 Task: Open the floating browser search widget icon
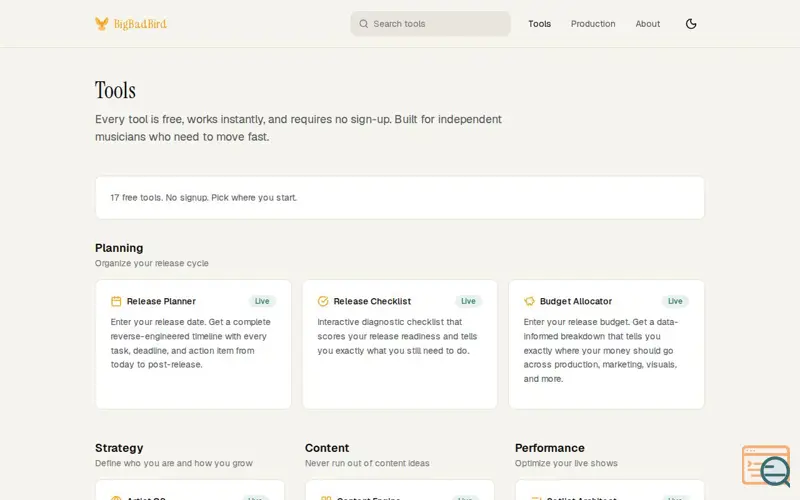pos(766,466)
